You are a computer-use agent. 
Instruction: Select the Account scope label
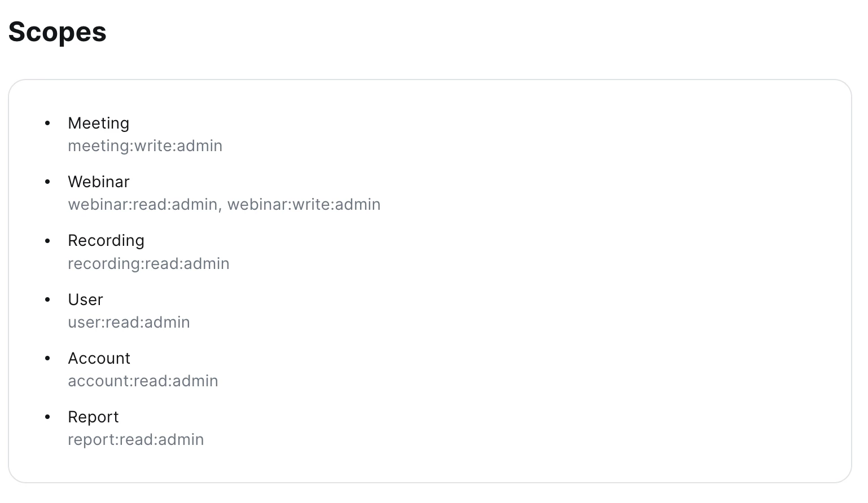[99, 358]
